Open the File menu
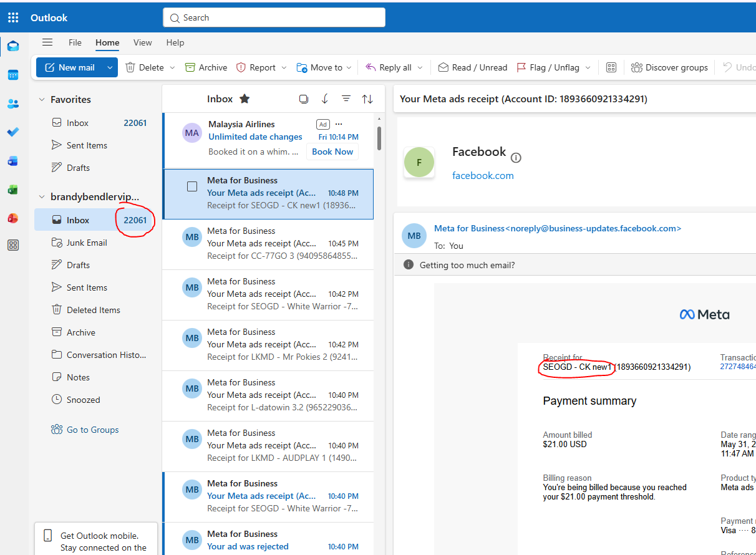The height and width of the screenshot is (555, 756). tap(75, 42)
